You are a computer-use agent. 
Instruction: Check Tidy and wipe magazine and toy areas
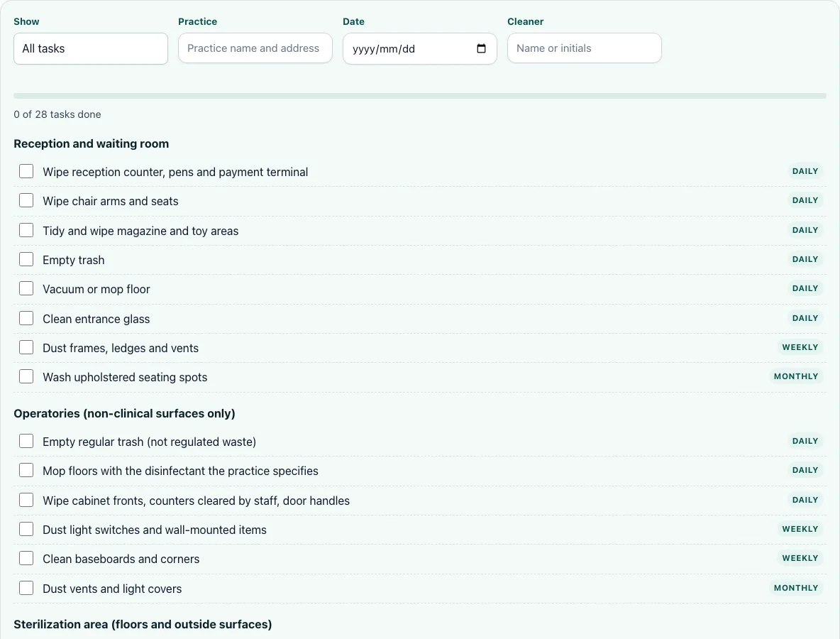[26, 230]
